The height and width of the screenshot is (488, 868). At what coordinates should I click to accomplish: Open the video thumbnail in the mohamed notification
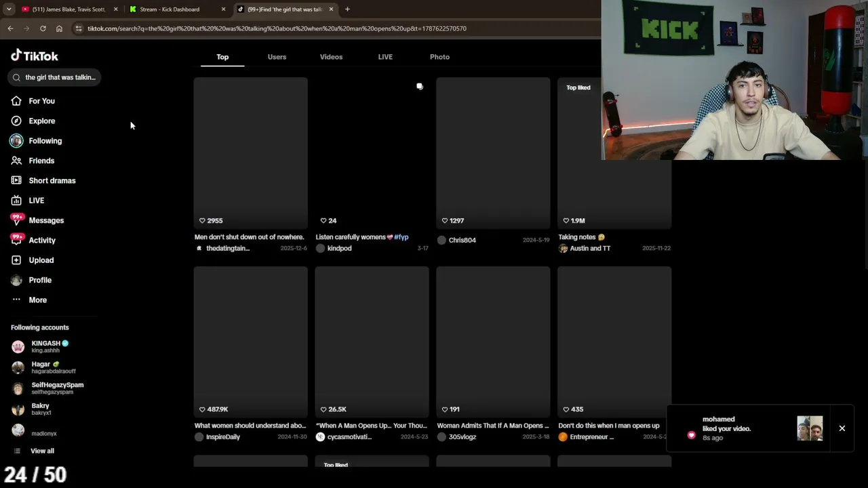(x=810, y=428)
